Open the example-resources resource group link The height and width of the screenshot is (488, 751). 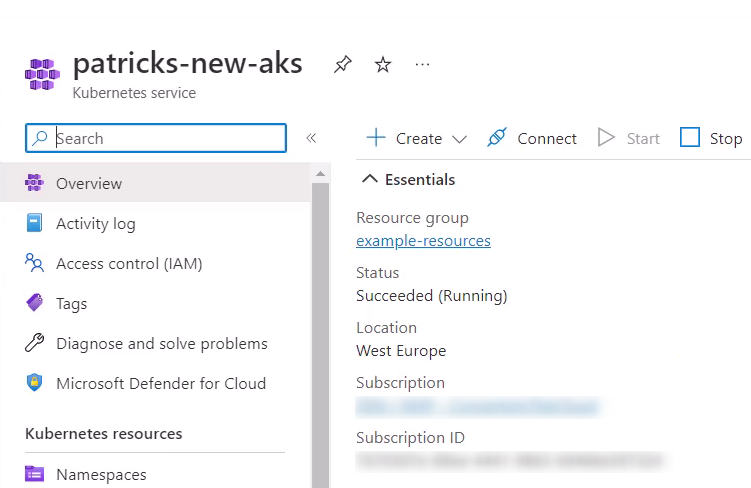point(423,240)
